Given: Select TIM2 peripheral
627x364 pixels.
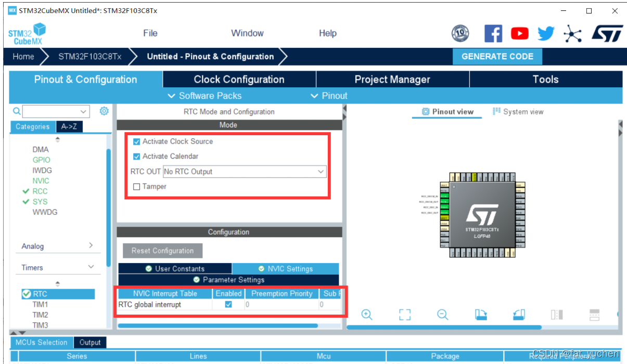Looking at the screenshot, I should pos(40,315).
